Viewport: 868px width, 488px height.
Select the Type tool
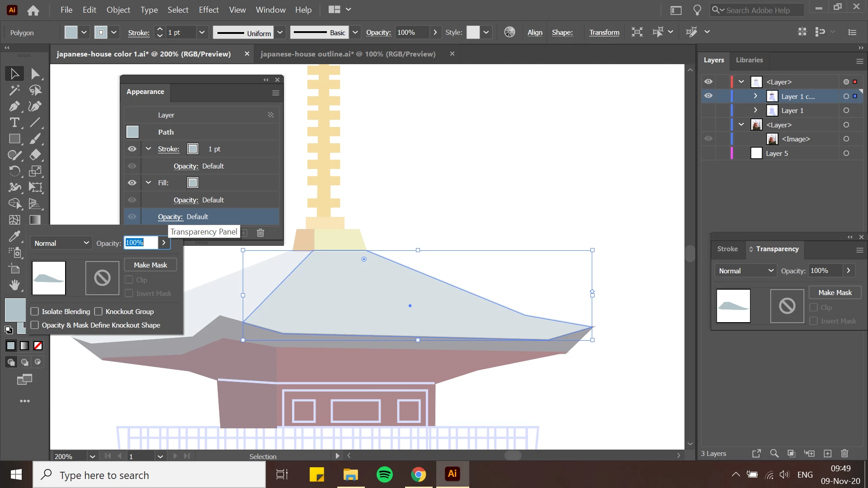(x=14, y=122)
